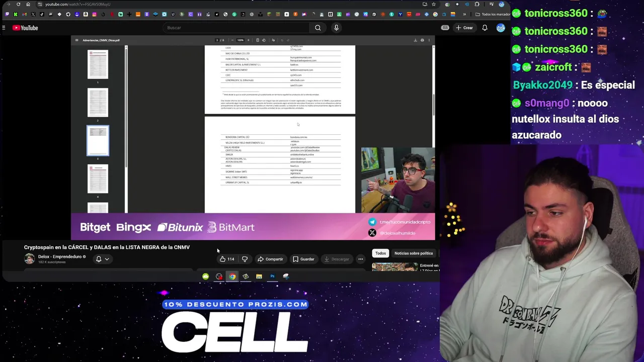Open the Instagram bookmark icon
The height and width of the screenshot is (362, 644).
(94, 14)
